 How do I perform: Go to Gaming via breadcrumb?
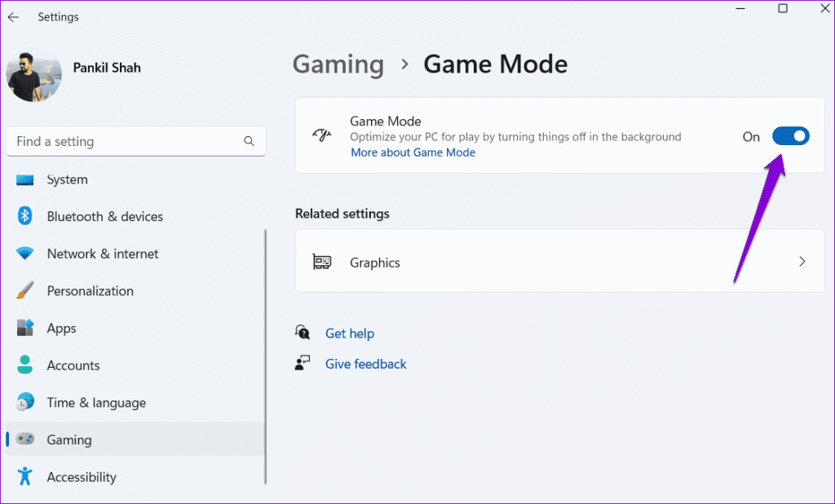coord(338,64)
